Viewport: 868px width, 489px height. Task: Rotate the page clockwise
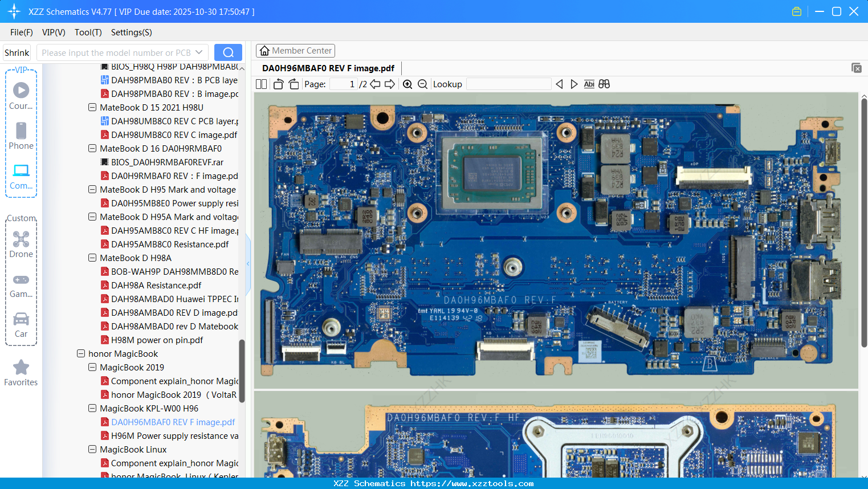[294, 84]
